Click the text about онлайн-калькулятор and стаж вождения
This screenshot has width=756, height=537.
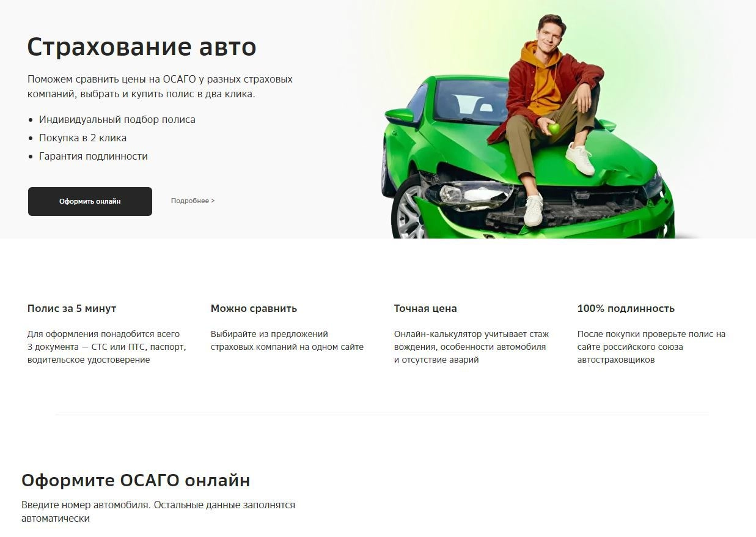(x=471, y=347)
